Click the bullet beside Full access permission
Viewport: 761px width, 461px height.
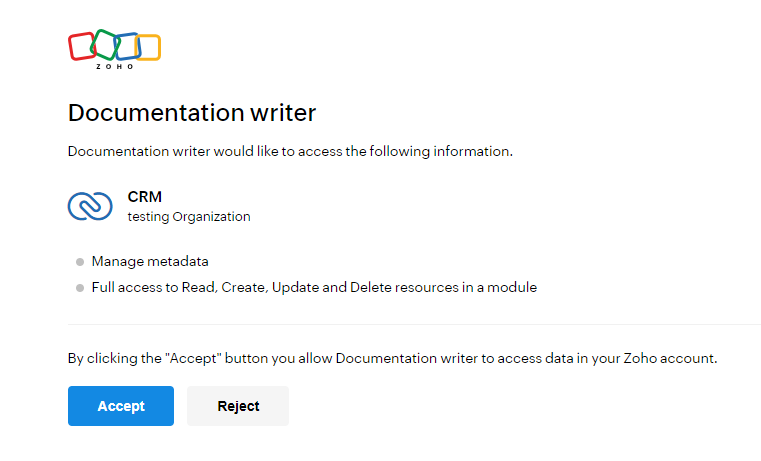(x=80, y=288)
